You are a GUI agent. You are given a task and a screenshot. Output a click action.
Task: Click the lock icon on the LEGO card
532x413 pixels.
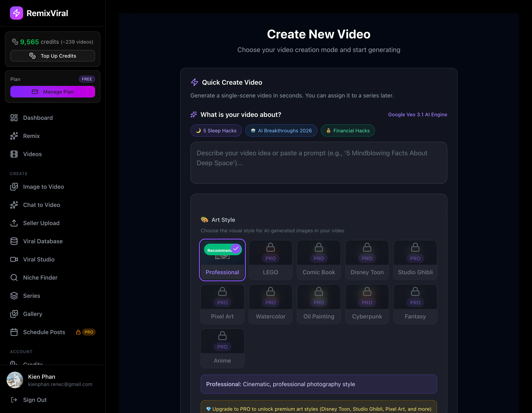point(270,247)
